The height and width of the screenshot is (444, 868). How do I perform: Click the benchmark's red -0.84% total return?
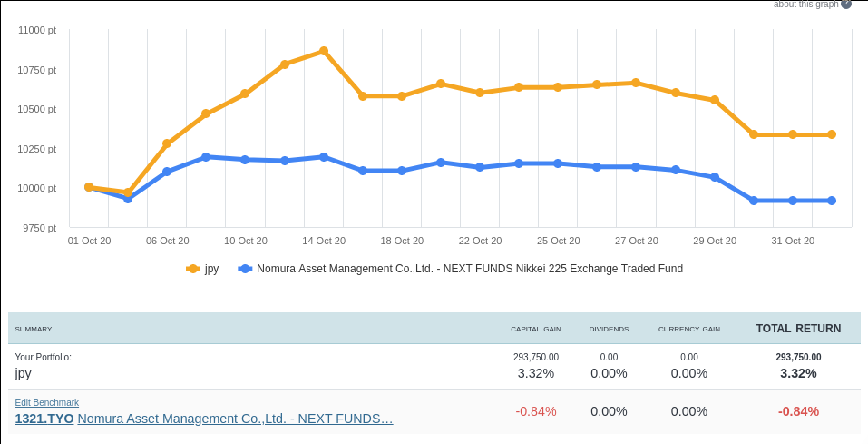(x=798, y=411)
